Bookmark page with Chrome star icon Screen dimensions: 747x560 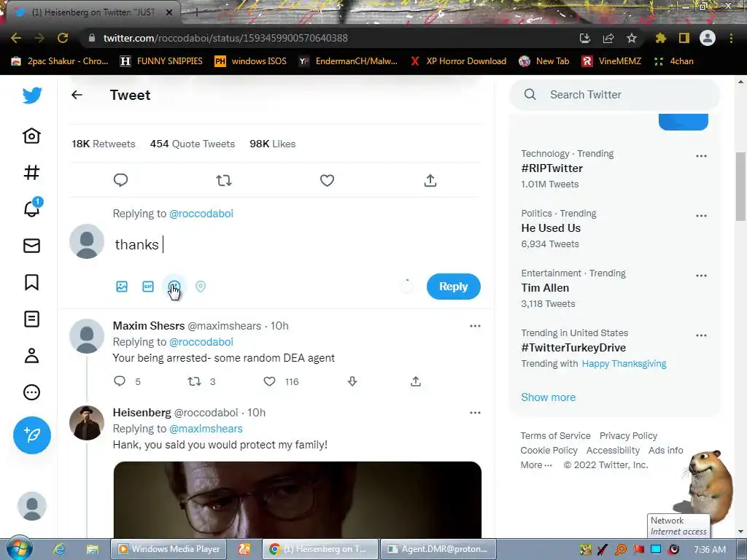[632, 38]
